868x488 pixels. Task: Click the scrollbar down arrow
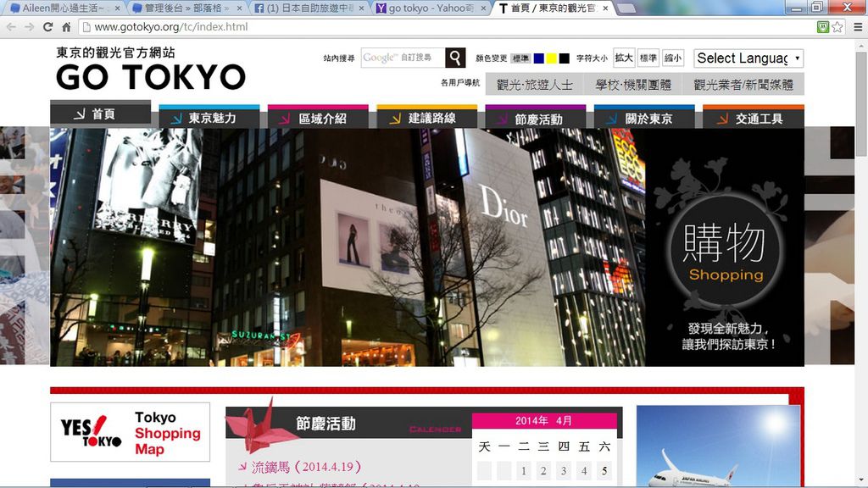(x=861, y=480)
